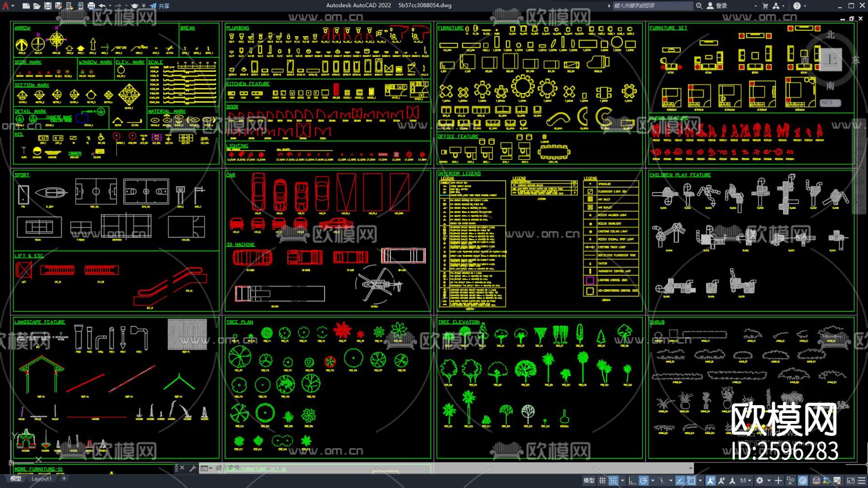Image resolution: width=868 pixels, height=488 pixels.
Task: Undo the last action
Action: (102, 6)
